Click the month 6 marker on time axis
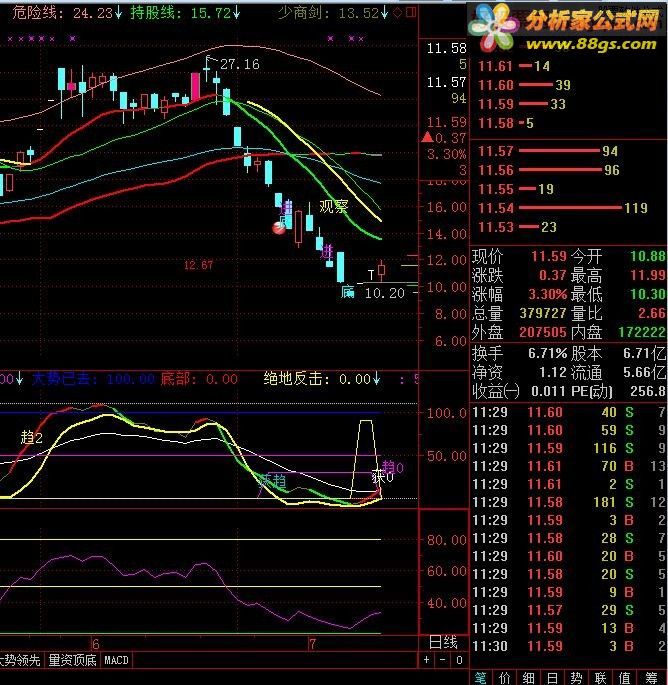The height and width of the screenshot is (685, 668). tap(96, 643)
